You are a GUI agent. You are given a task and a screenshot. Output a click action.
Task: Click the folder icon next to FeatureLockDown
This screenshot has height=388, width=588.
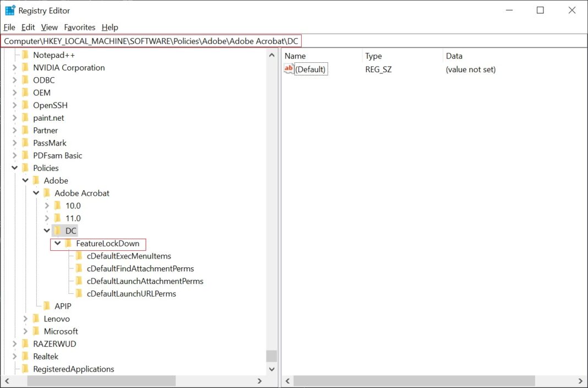coord(68,244)
